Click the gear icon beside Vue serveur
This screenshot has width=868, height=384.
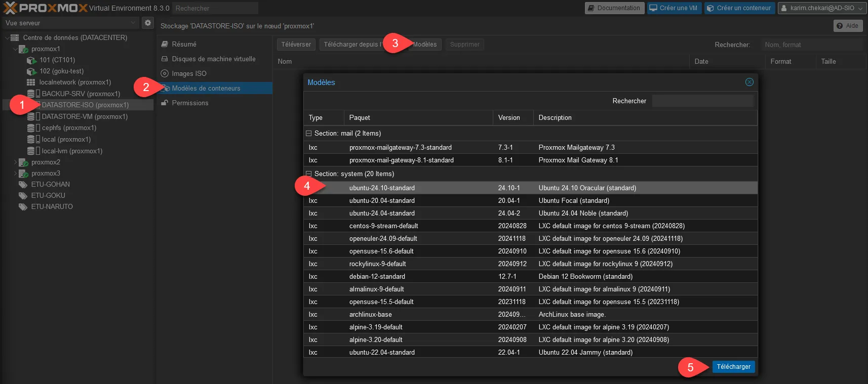tap(148, 23)
